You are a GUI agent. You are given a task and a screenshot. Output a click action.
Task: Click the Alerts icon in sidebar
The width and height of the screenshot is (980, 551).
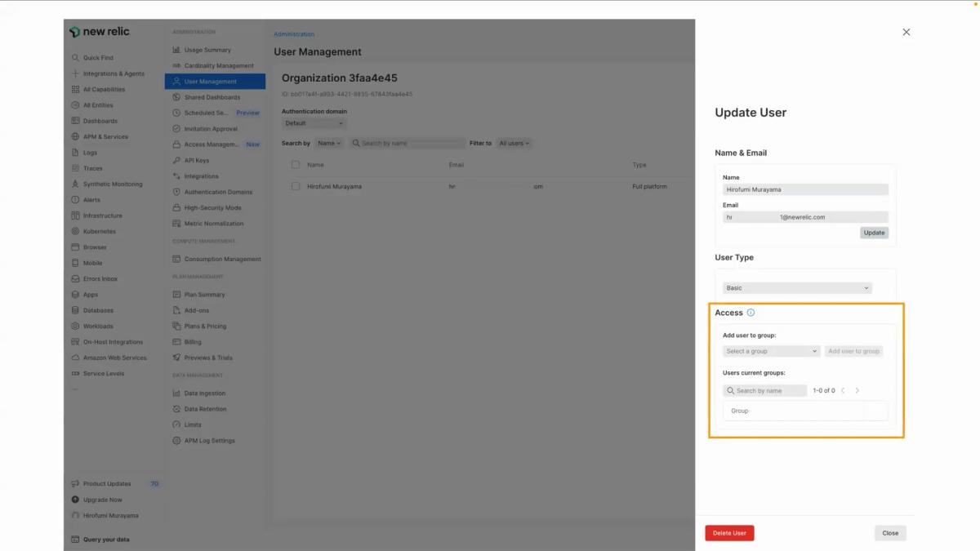(x=76, y=200)
